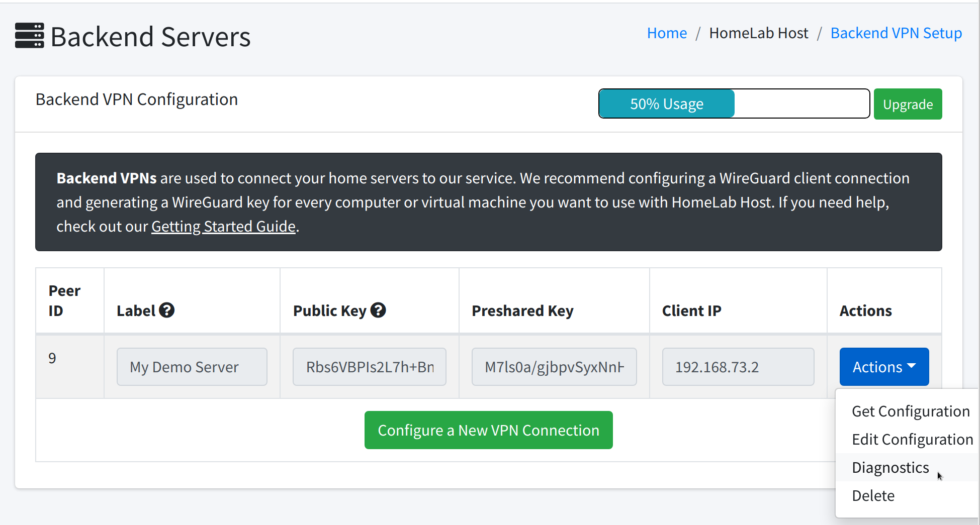The width and height of the screenshot is (980, 525).
Task: Open the Getting Started Guide link
Action: pyautogui.click(x=223, y=227)
